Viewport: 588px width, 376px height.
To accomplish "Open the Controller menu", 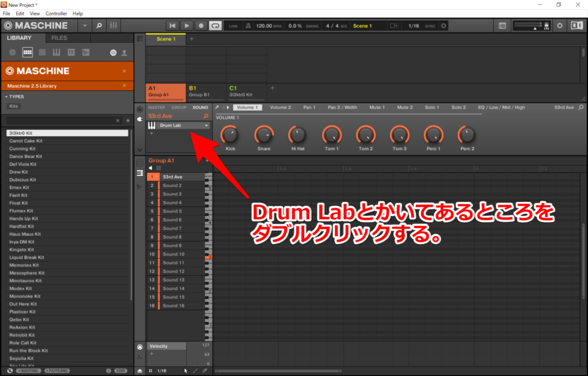I will point(56,13).
